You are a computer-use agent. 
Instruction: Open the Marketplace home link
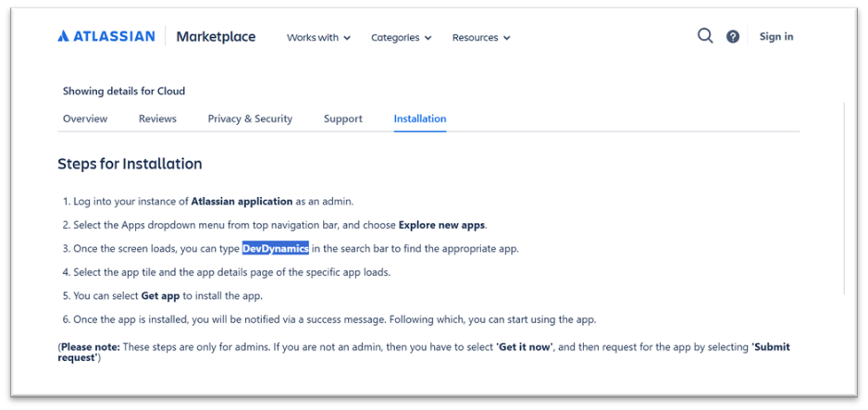click(x=216, y=36)
